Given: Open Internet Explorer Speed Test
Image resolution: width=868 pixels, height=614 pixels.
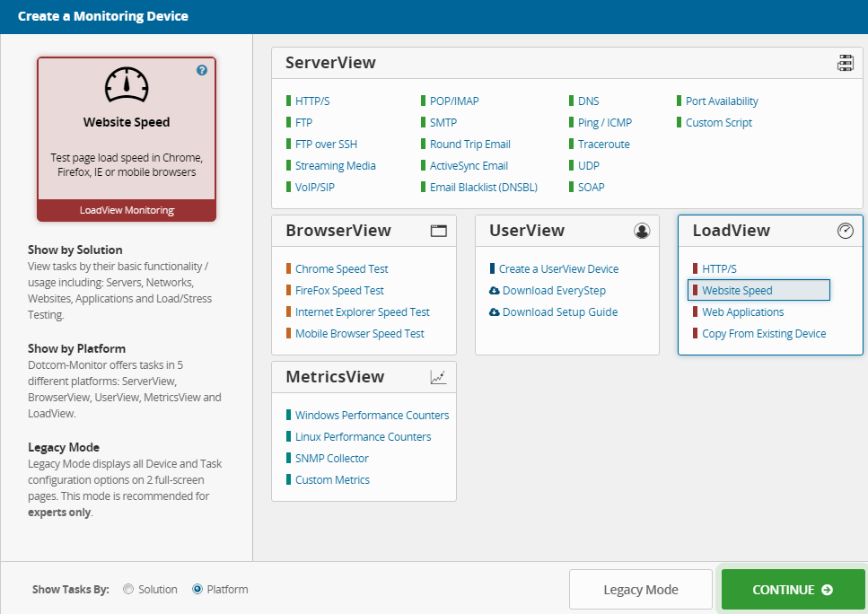Looking at the screenshot, I should (363, 312).
